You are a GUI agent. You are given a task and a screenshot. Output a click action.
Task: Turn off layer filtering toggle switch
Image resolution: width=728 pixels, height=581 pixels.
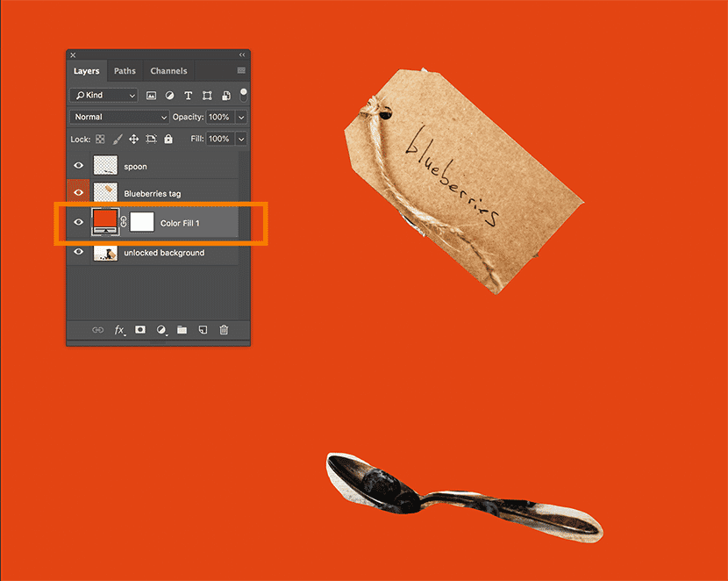click(243, 93)
